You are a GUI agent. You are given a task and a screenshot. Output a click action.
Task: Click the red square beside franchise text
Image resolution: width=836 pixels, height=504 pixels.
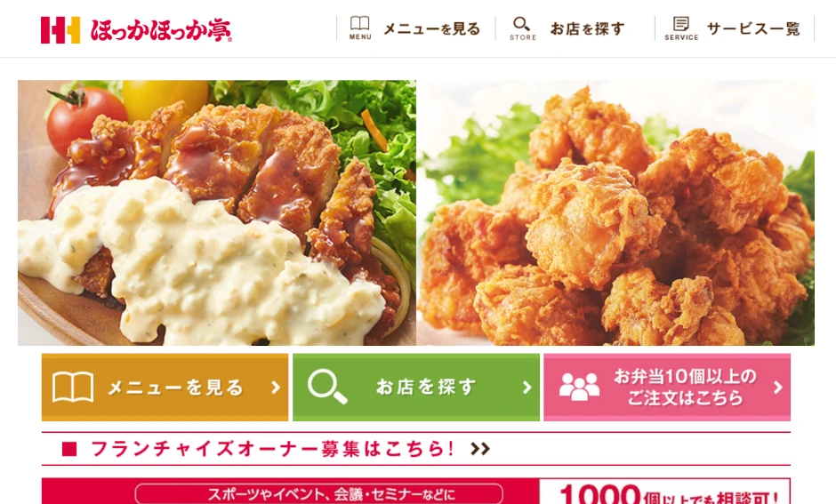(x=69, y=449)
